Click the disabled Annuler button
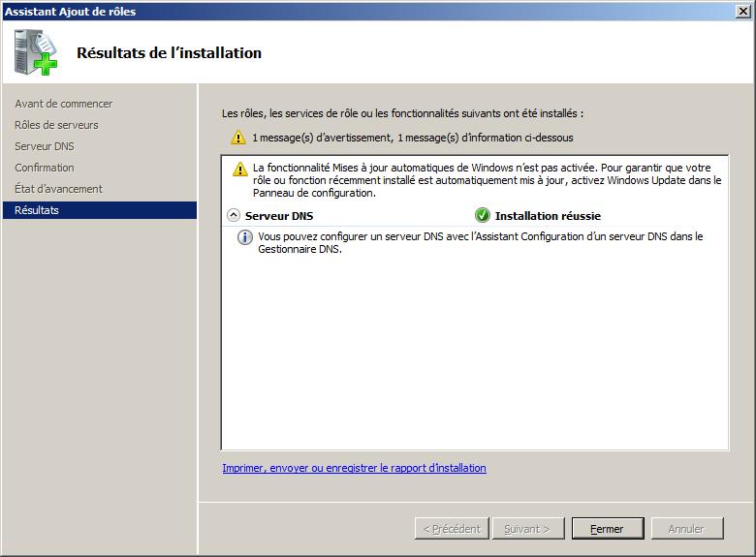This screenshot has width=756, height=557. point(686,529)
